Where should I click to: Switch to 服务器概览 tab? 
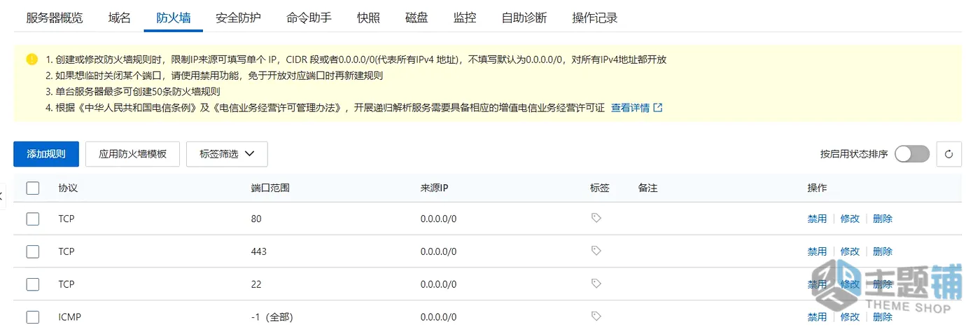[55, 18]
